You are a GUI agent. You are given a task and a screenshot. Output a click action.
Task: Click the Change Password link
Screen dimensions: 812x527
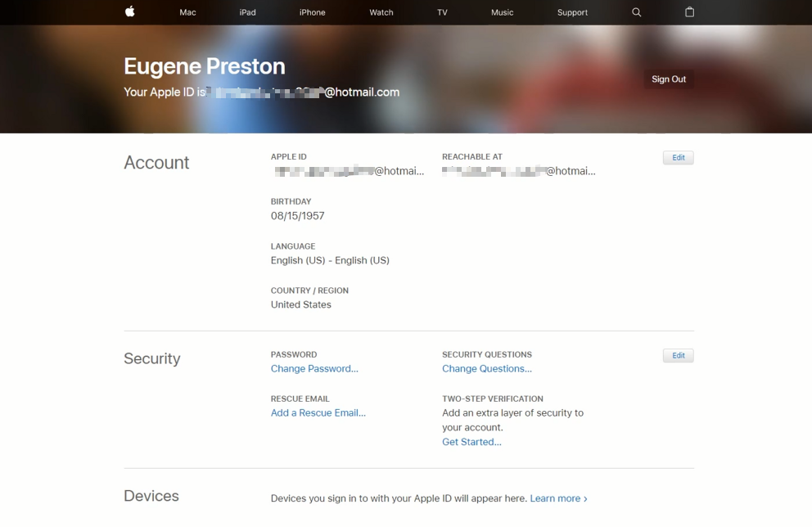(314, 368)
